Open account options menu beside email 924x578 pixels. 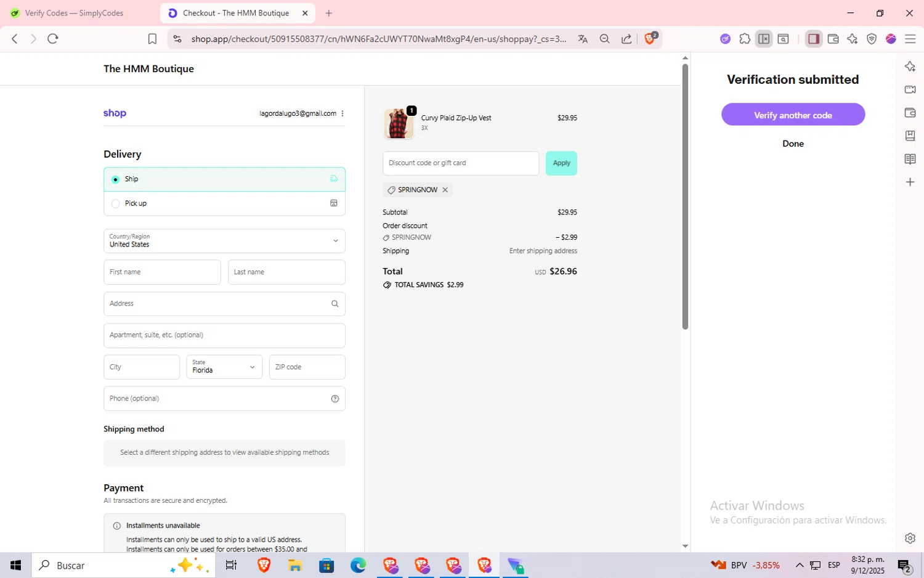coord(342,113)
